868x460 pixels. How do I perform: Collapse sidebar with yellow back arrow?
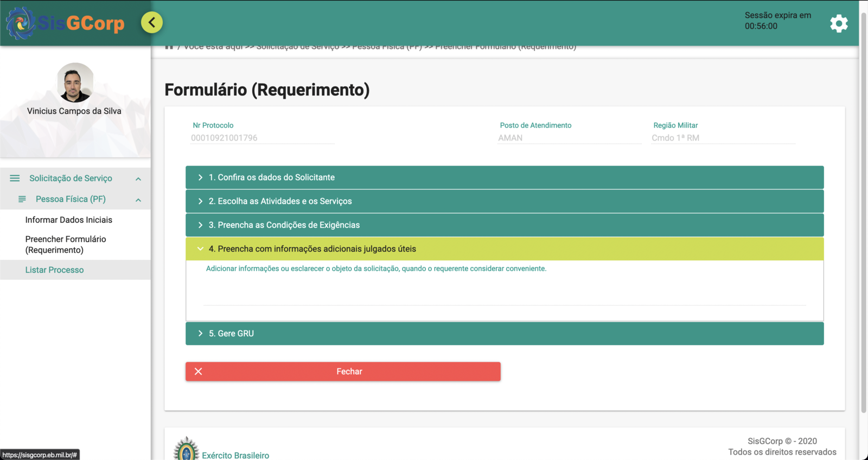click(152, 22)
